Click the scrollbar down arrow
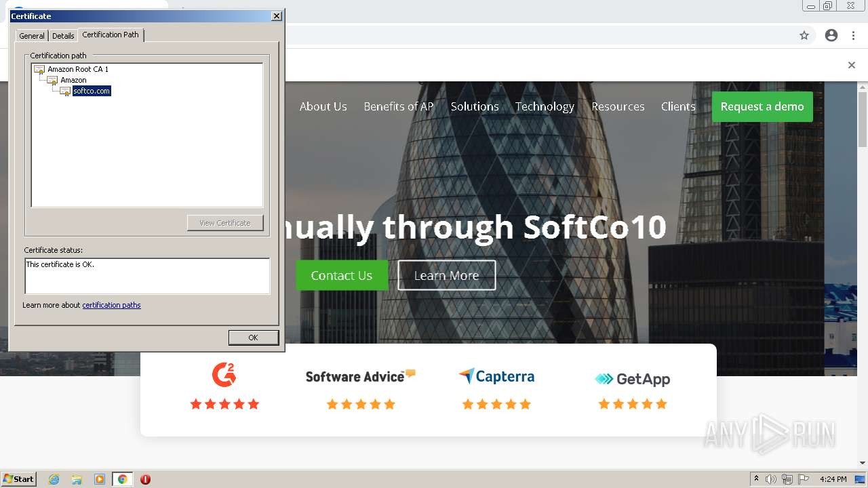The height and width of the screenshot is (488, 868). (x=863, y=463)
